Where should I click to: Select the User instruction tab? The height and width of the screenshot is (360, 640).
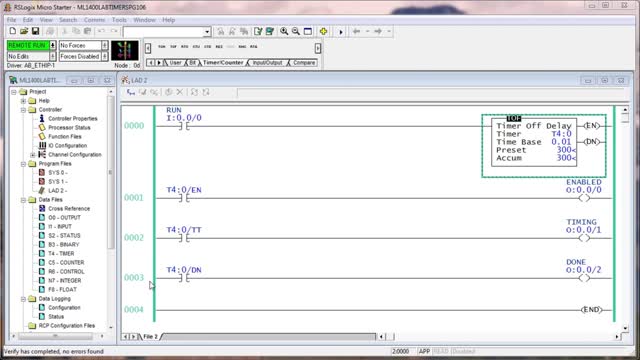(x=175, y=62)
